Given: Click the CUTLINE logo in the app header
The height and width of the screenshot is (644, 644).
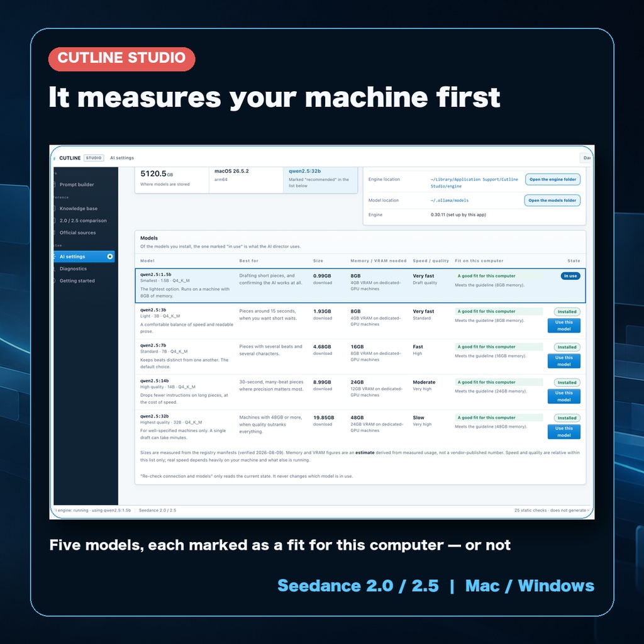Looking at the screenshot, I should point(70,158).
